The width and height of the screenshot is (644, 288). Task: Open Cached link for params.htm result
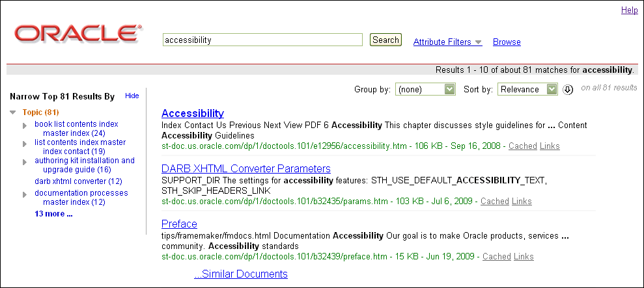pyautogui.click(x=494, y=202)
